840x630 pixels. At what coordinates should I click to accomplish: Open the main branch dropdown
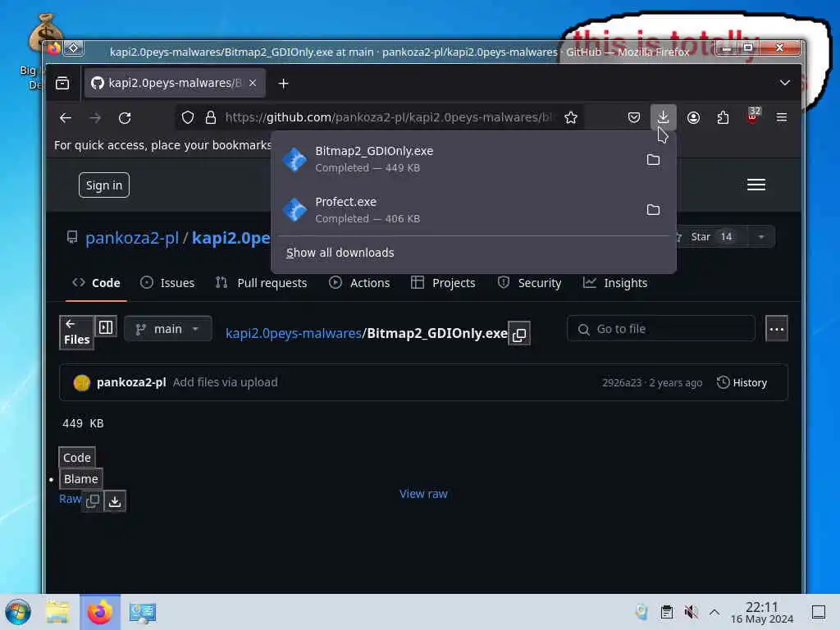[167, 329]
